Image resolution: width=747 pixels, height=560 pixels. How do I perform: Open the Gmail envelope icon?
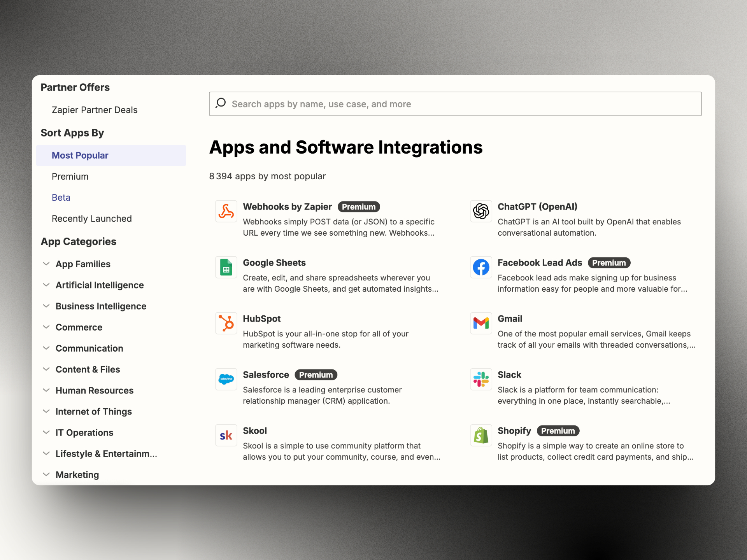click(481, 323)
